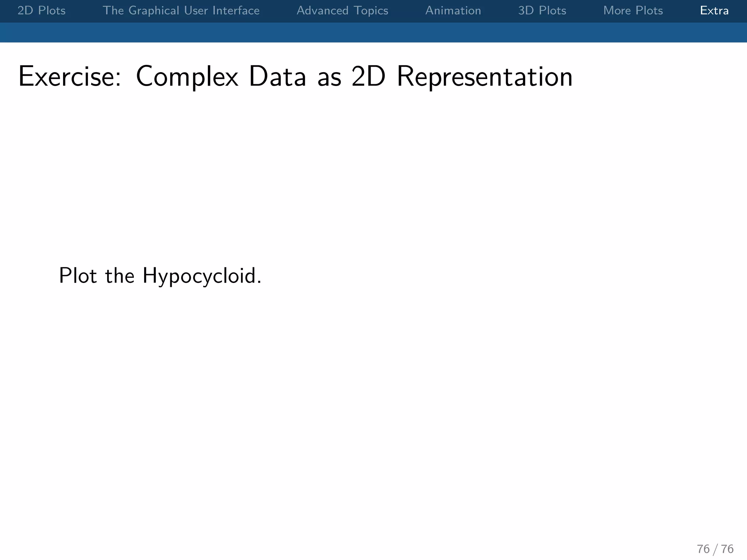The width and height of the screenshot is (747, 560).
Task: Select the More Plots section link
Action: [633, 11]
